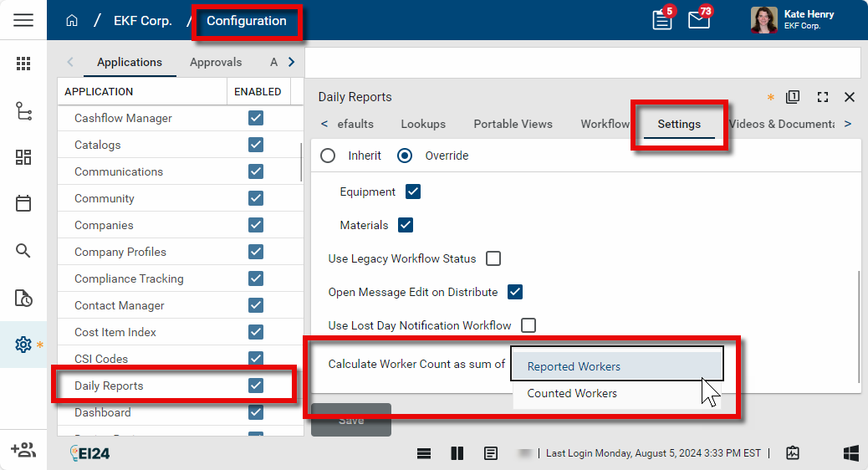Select Reported Workers dropdown option

[x=574, y=366]
